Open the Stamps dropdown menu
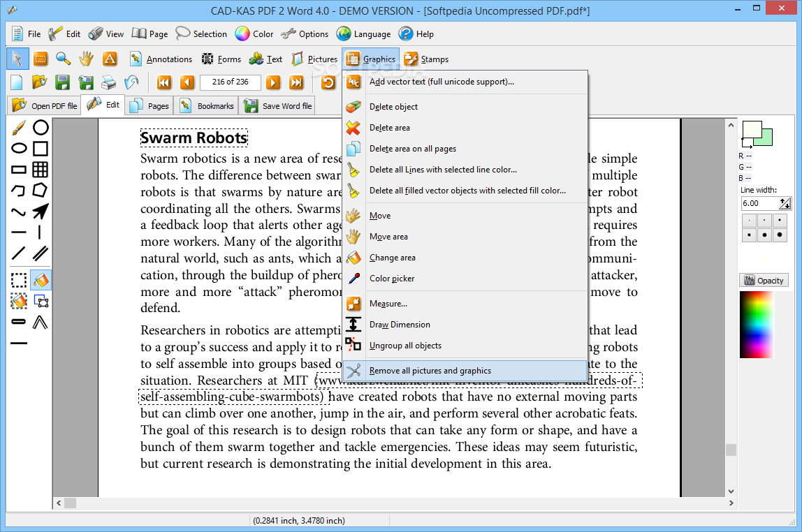 (x=426, y=59)
